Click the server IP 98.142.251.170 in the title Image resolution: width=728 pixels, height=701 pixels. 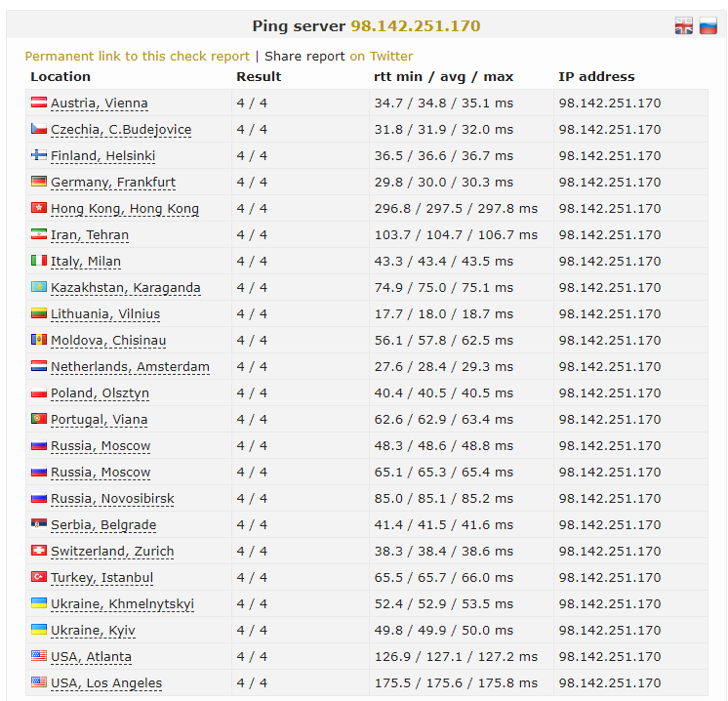[415, 26]
